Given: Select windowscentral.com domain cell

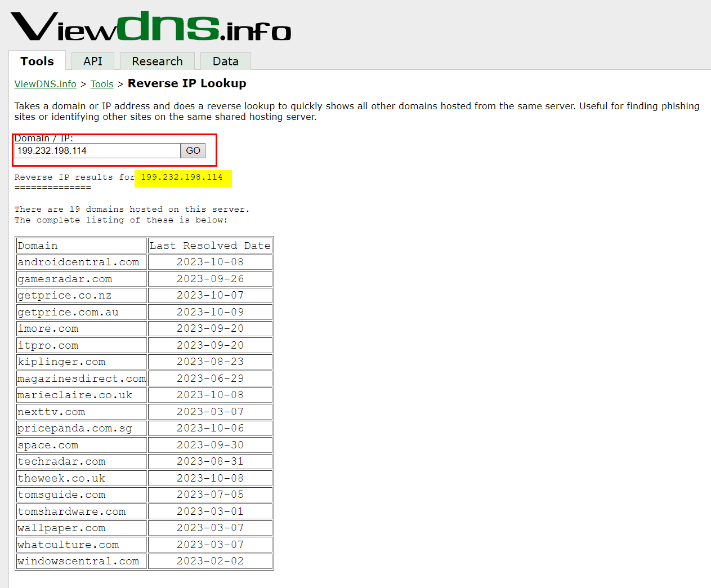Looking at the screenshot, I should click(x=82, y=561).
